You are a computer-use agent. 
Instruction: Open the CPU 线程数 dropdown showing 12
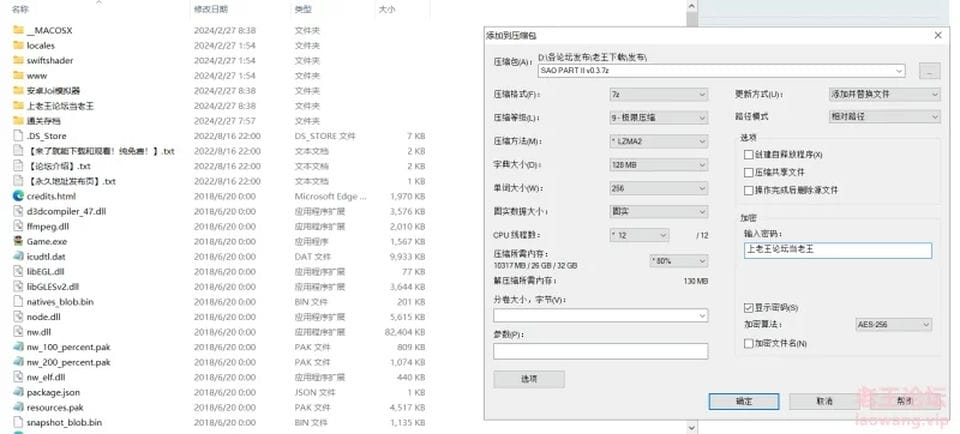[x=639, y=235]
